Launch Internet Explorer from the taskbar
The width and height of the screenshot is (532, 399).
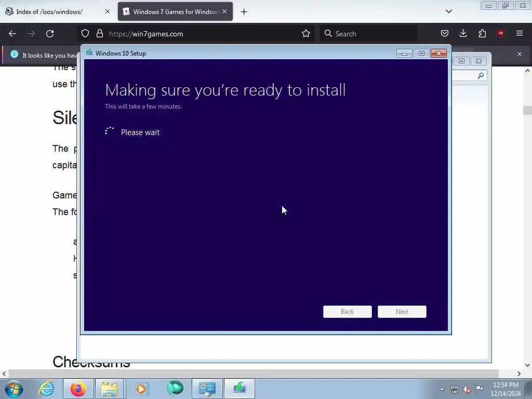46,389
